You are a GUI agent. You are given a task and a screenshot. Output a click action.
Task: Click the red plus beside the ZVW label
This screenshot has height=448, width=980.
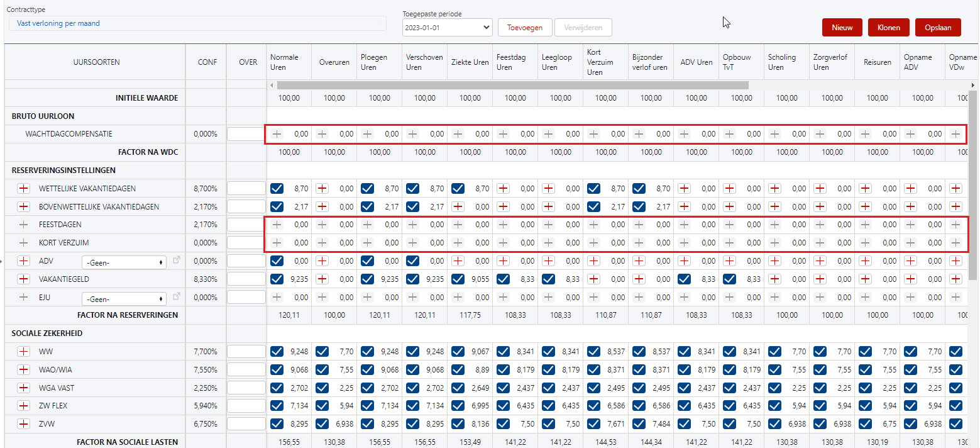click(x=24, y=424)
